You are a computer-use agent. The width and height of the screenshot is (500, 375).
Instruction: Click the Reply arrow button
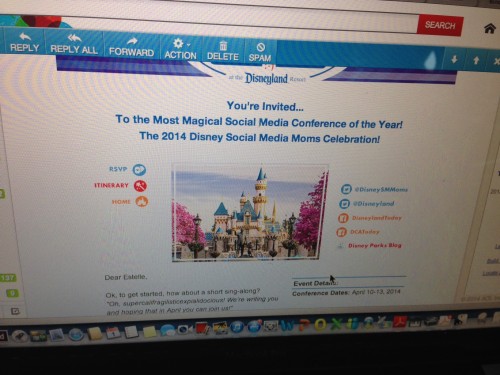pyautogui.click(x=24, y=42)
